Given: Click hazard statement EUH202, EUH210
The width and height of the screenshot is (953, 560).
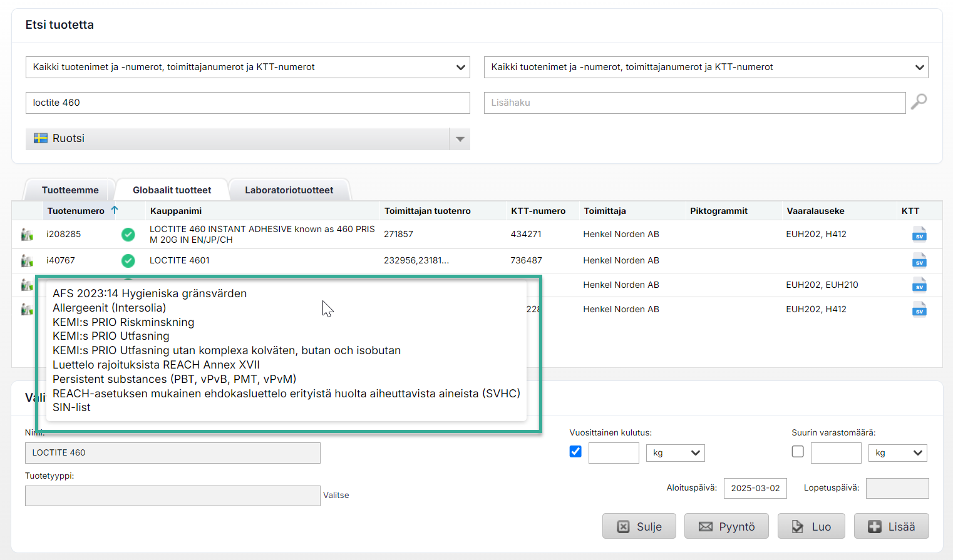Looking at the screenshot, I should 822,285.
